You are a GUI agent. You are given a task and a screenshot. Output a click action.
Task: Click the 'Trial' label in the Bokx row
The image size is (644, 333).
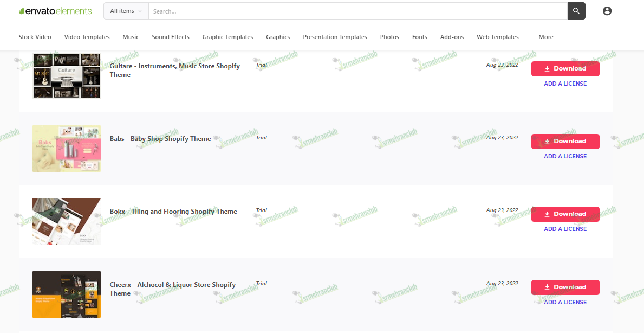coord(262,210)
